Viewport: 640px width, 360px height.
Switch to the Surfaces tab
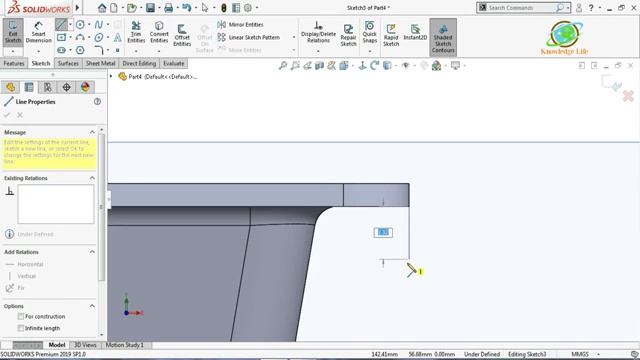click(x=68, y=63)
